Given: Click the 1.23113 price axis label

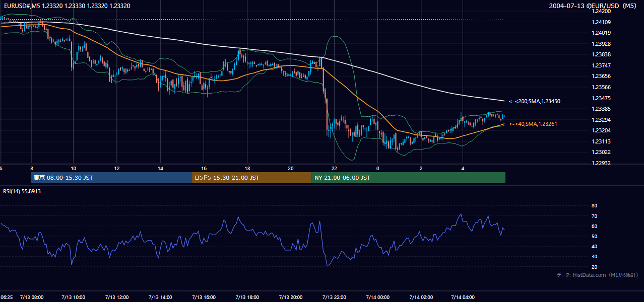Looking at the screenshot, I should coord(601,141).
